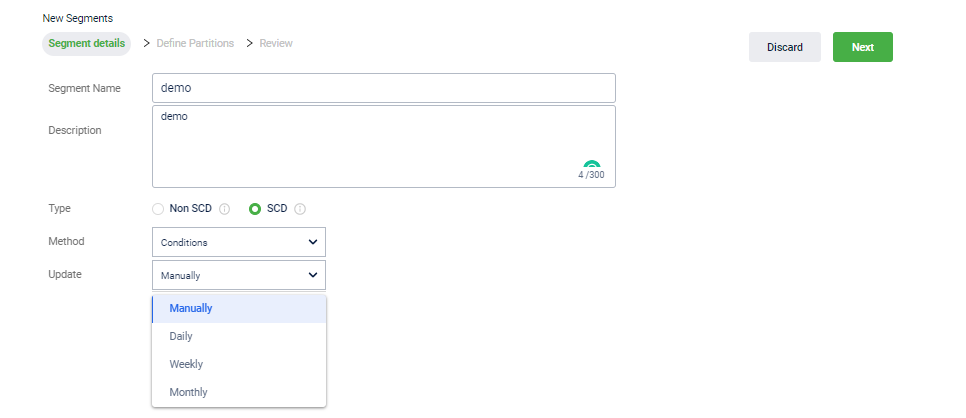
Task: Open the Method dropdown showing Conditions
Action: coord(239,242)
